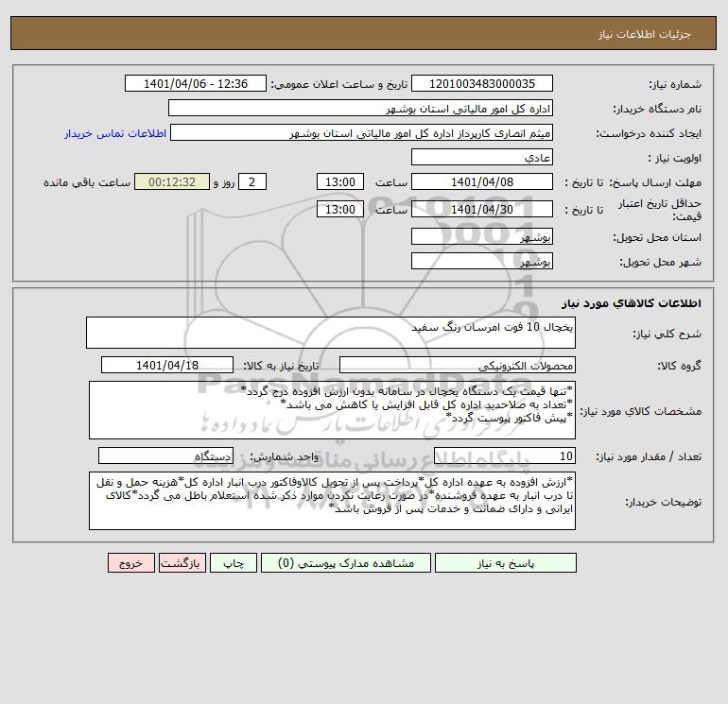This screenshot has width=728, height=704.
Task: Click the unit of measure field دستگاه
Action: click(165, 456)
